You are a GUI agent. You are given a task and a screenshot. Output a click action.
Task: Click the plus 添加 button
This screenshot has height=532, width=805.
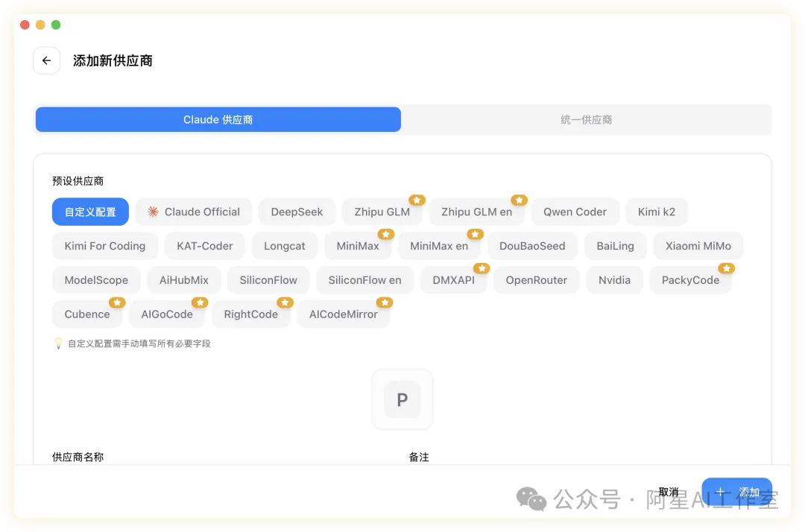point(736,493)
